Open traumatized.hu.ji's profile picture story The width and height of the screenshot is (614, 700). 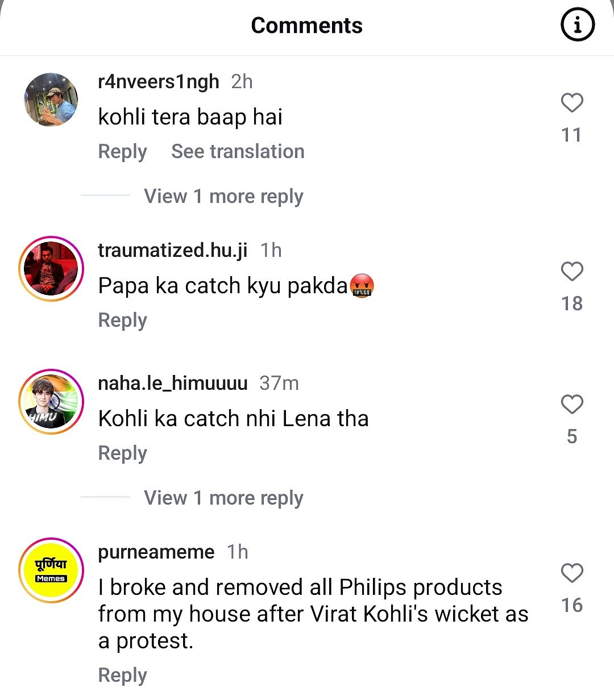(x=51, y=268)
